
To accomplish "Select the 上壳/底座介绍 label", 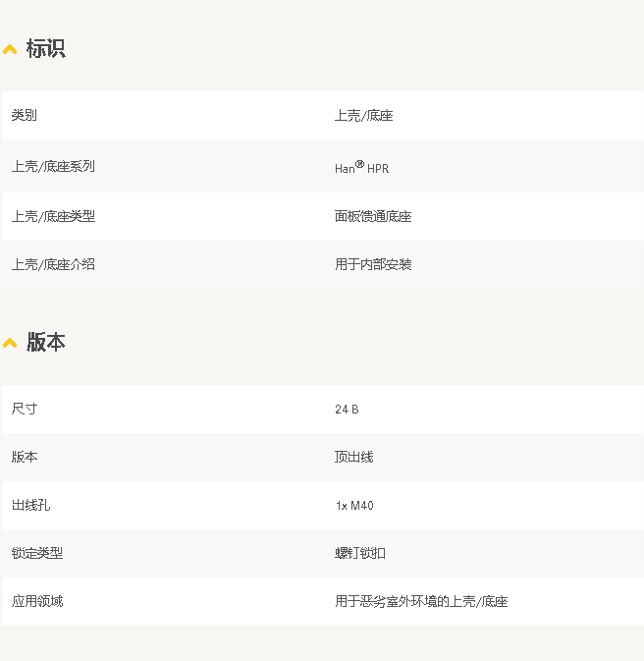I will [53, 264].
